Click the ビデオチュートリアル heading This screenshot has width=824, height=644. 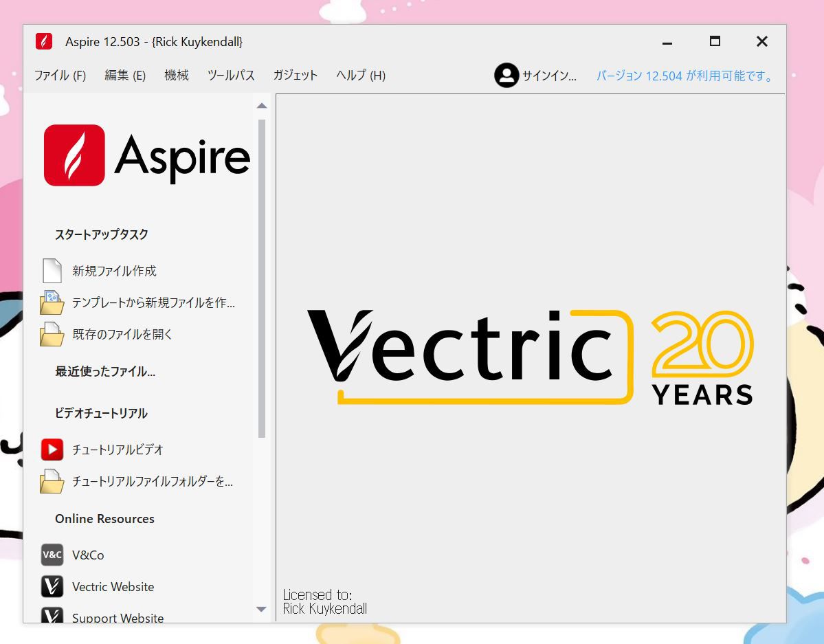click(x=101, y=413)
